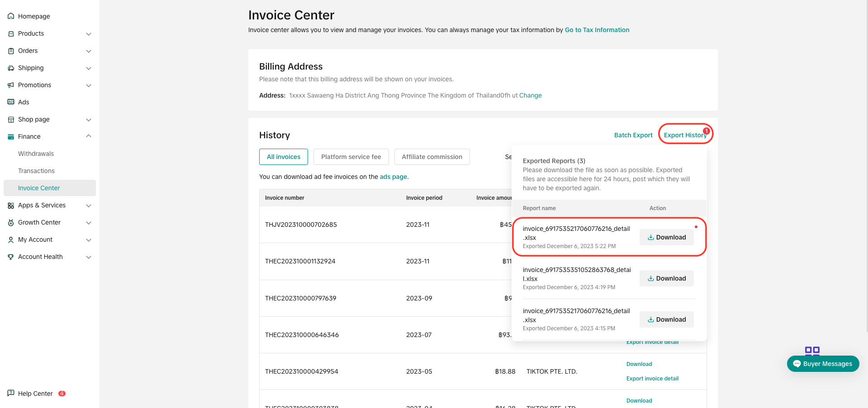Open Go to Tax Information link
The width and height of the screenshot is (868, 408).
(x=597, y=30)
